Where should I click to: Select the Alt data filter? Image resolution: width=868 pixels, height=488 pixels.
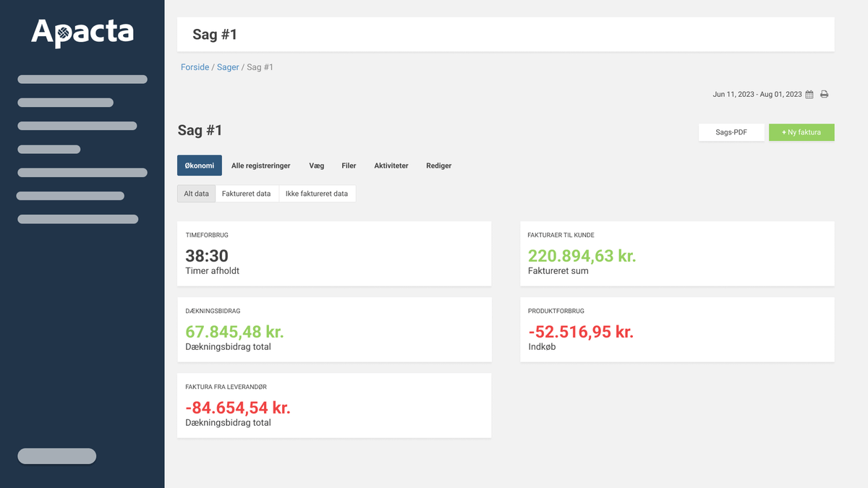click(x=196, y=194)
